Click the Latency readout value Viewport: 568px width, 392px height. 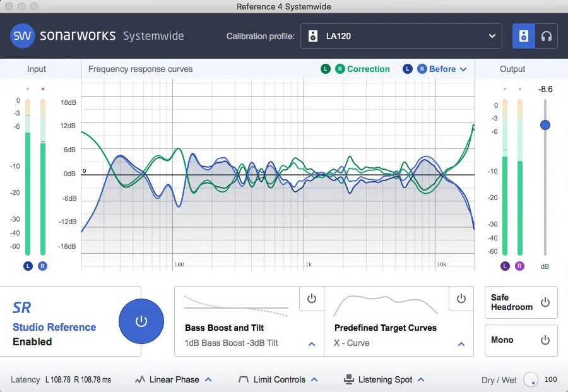(x=78, y=379)
